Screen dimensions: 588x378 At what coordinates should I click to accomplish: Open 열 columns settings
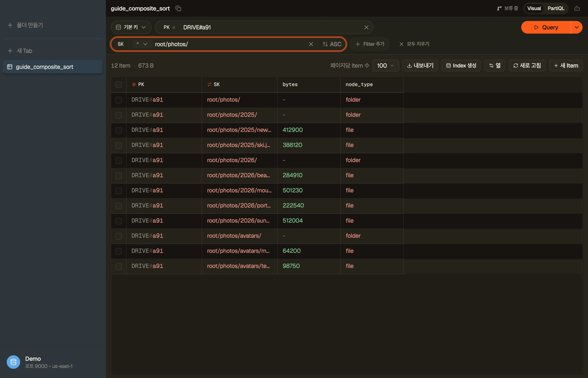click(x=495, y=66)
